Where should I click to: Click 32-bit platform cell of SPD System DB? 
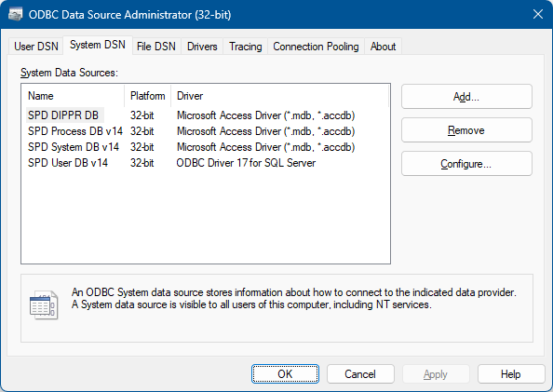click(142, 147)
